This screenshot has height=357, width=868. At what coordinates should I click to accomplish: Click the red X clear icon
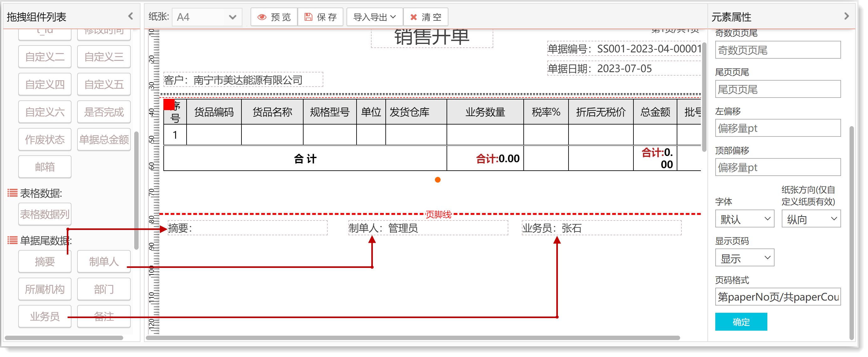click(413, 17)
